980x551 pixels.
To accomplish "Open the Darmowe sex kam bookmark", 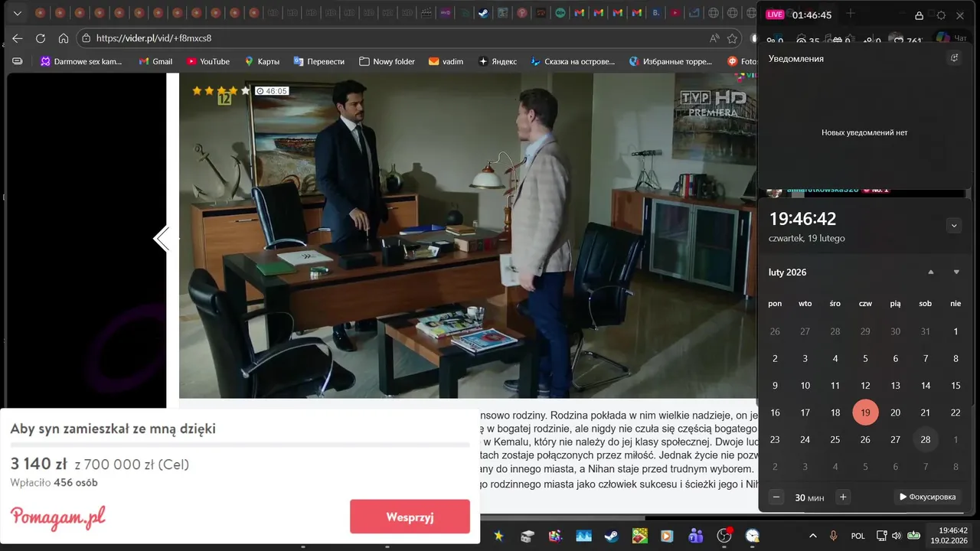I will 81,61.
